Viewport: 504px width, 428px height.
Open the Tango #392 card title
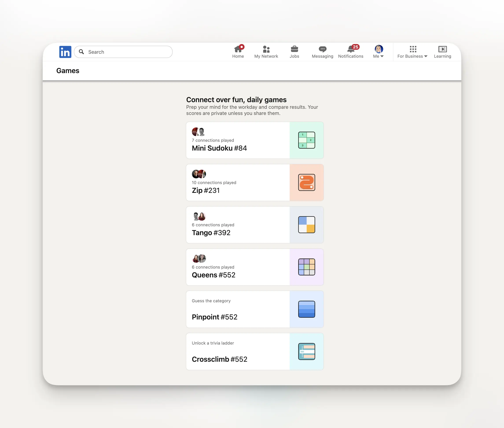[x=211, y=233]
